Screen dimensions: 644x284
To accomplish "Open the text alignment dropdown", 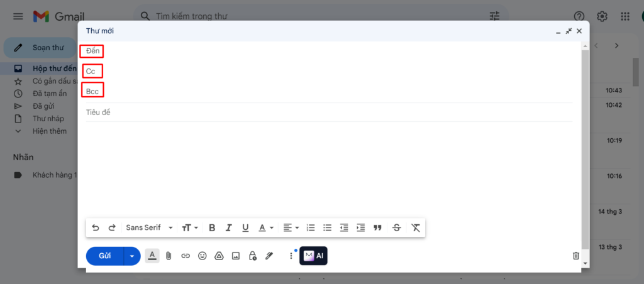I will 291,228.
